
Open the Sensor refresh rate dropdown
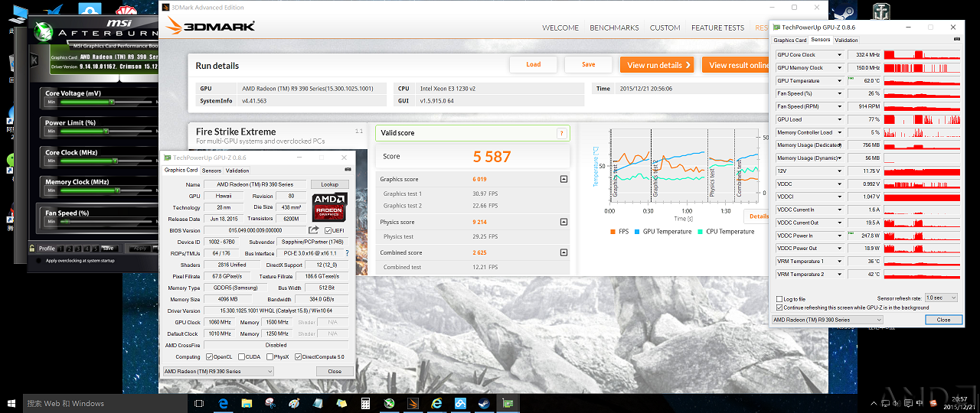pyautogui.click(x=942, y=298)
